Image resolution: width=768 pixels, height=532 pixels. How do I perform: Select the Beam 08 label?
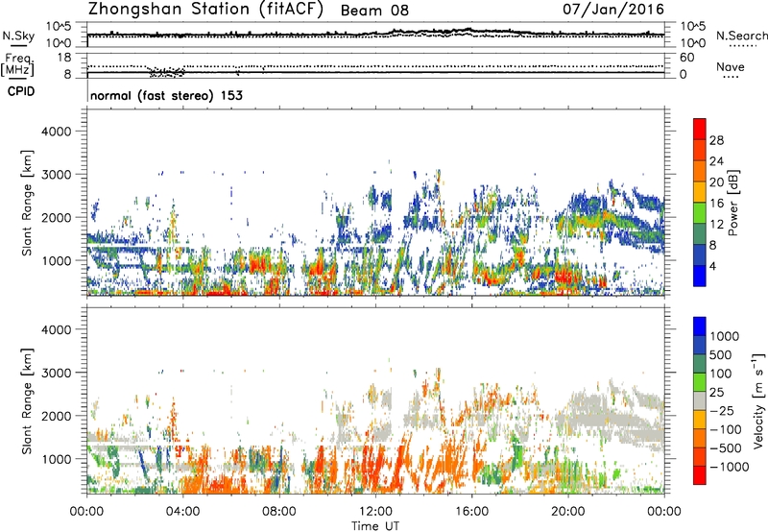(x=374, y=11)
